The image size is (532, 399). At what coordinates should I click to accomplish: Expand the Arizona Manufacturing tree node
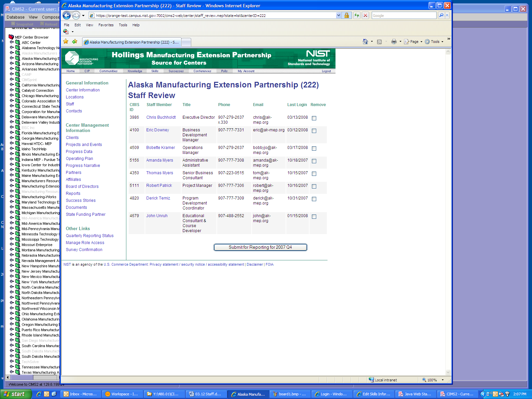click(x=12, y=64)
